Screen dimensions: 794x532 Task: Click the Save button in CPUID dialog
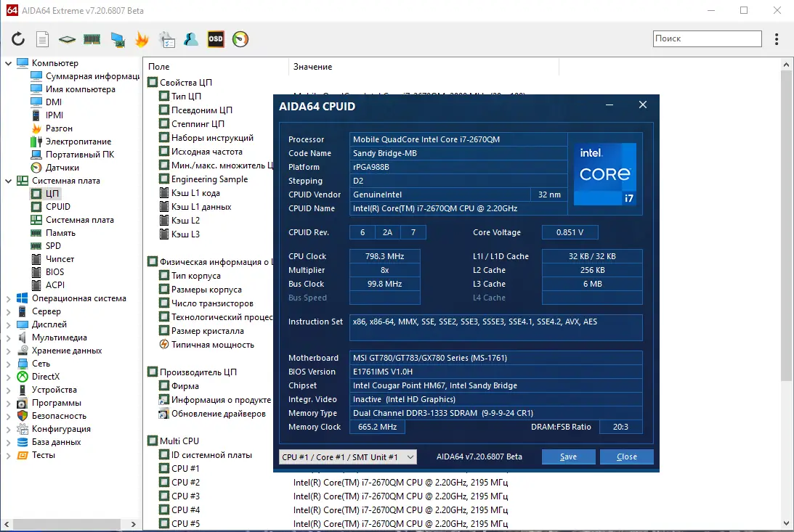coord(568,457)
